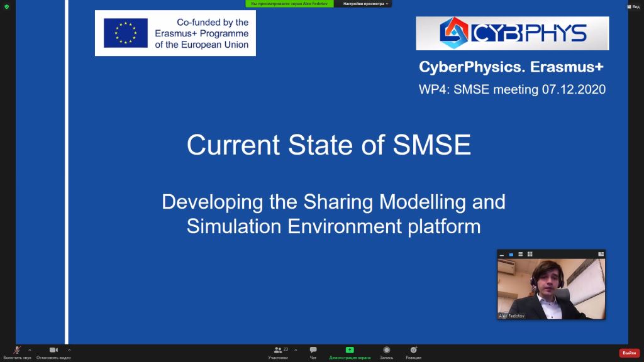644x362 pixels.
Task: Leave the meeting with Выйти button
Action: 629,353
